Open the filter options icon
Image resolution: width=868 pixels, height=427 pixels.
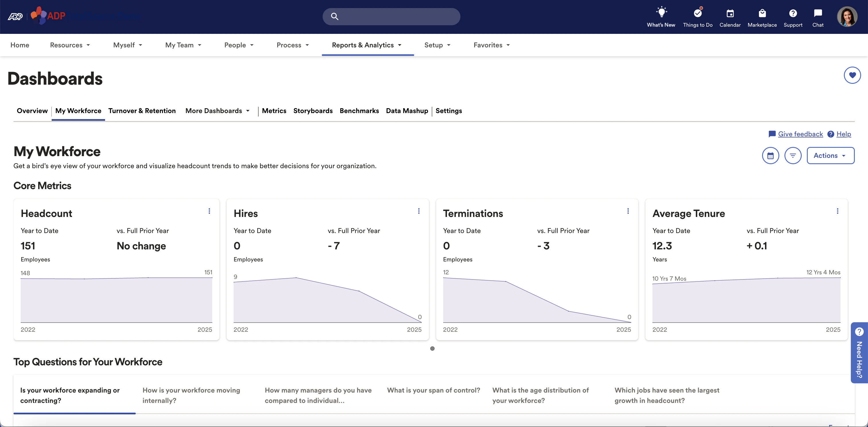click(x=793, y=155)
